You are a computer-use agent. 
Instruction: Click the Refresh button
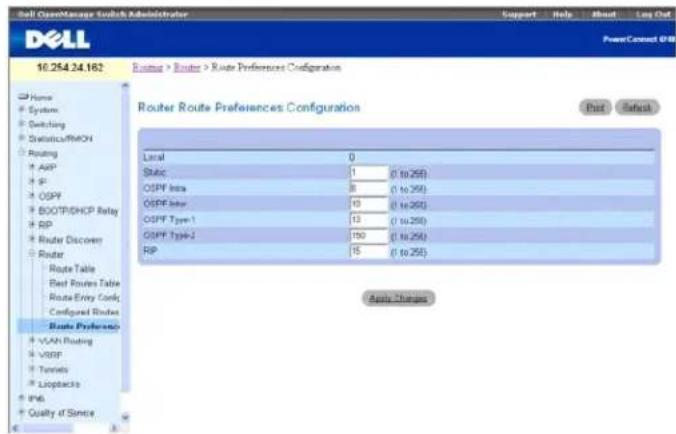click(637, 107)
